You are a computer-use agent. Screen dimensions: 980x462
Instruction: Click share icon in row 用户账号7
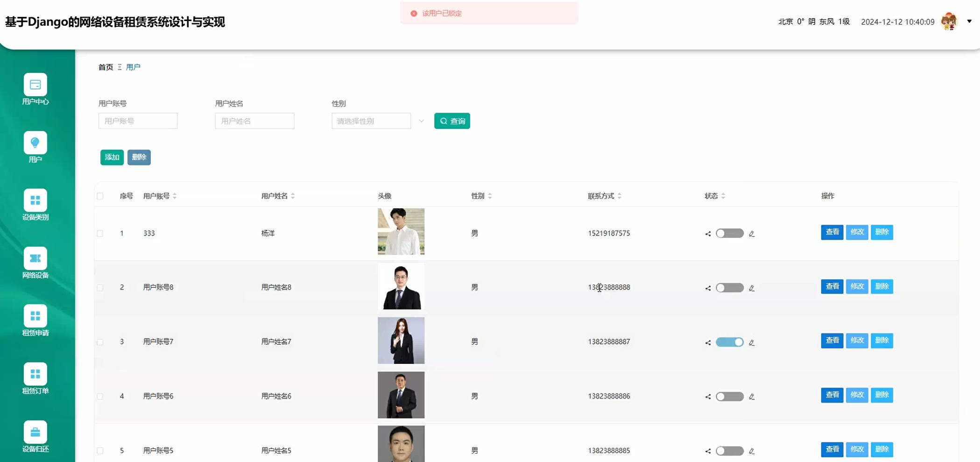708,342
